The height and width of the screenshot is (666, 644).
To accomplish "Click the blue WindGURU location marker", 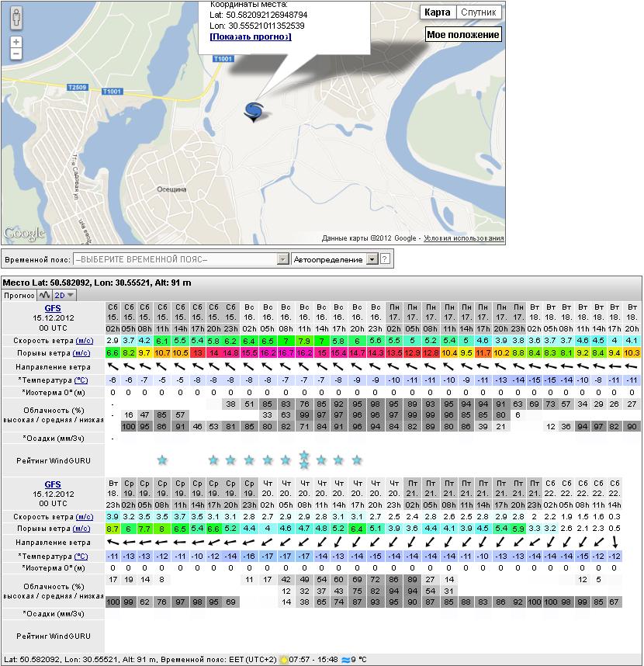I will [x=254, y=112].
